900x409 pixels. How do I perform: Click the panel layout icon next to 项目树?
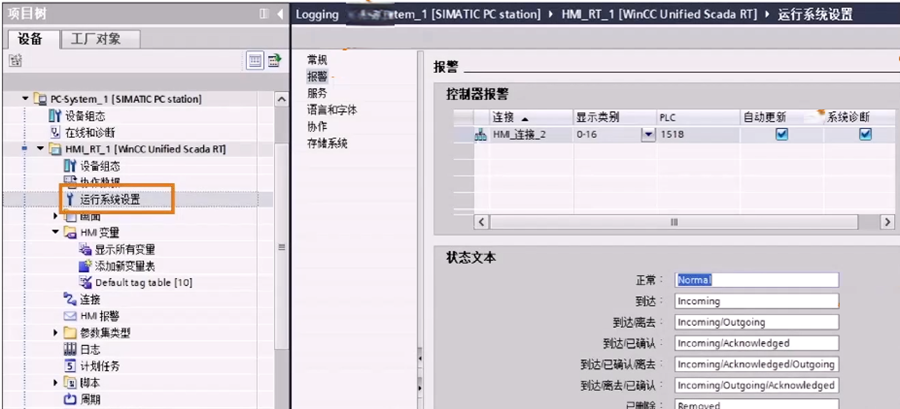tap(264, 14)
